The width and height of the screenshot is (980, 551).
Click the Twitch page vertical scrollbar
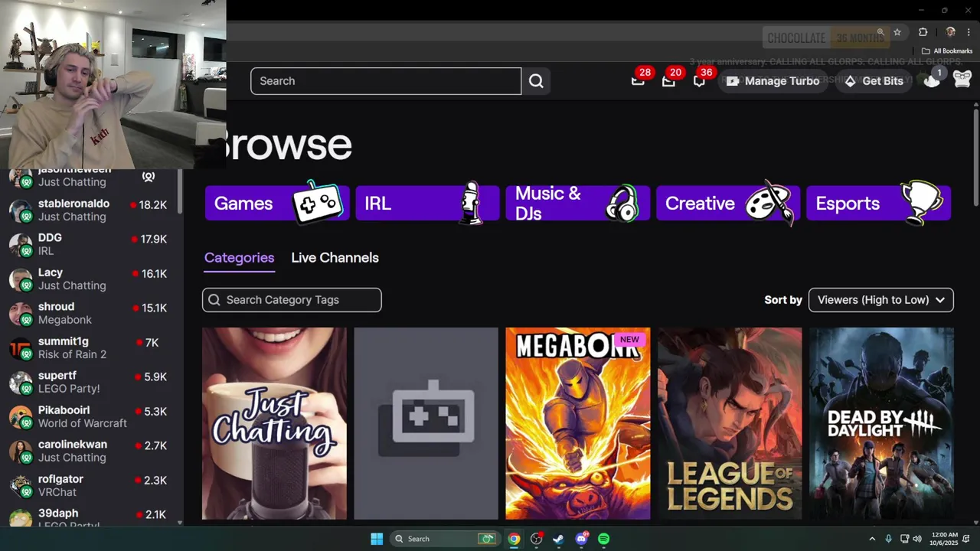[x=976, y=157]
